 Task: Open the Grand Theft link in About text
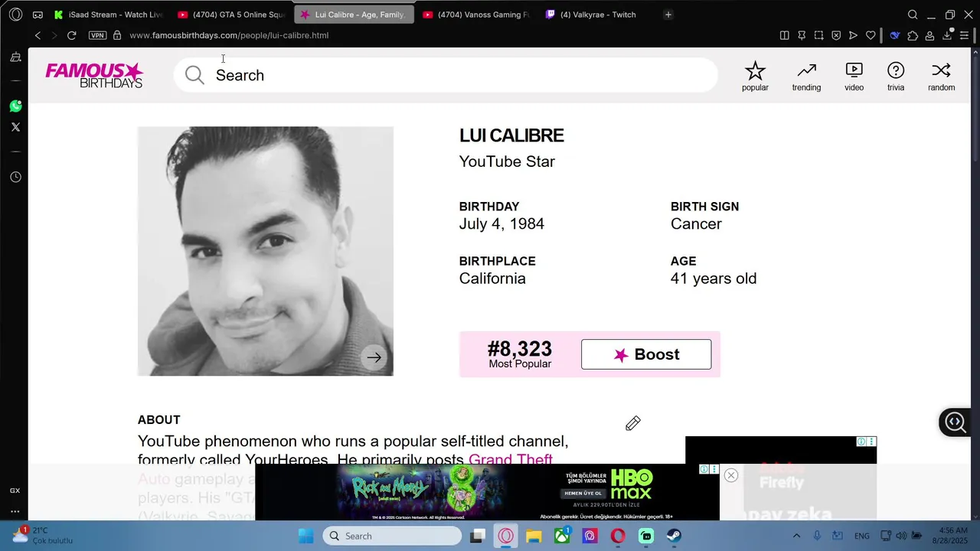511,460
